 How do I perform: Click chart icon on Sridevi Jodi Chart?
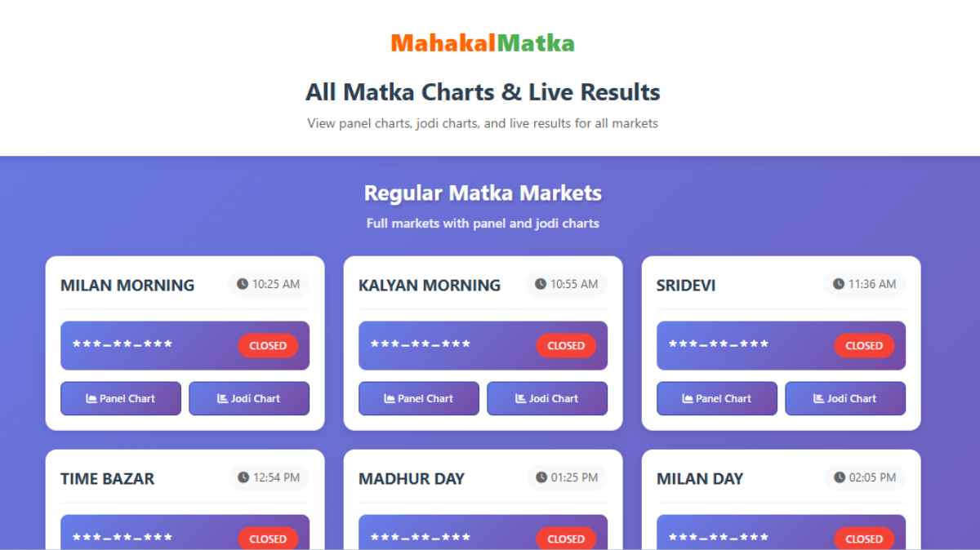[x=818, y=398]
